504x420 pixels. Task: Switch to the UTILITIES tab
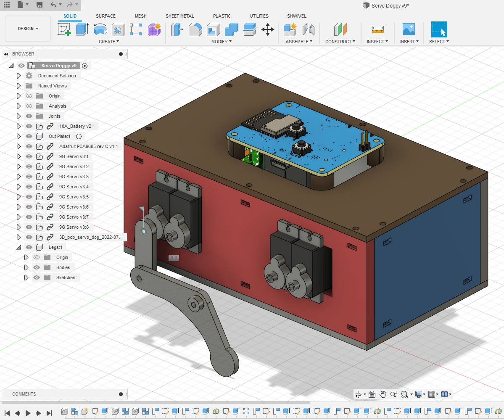tap(259, 16)
